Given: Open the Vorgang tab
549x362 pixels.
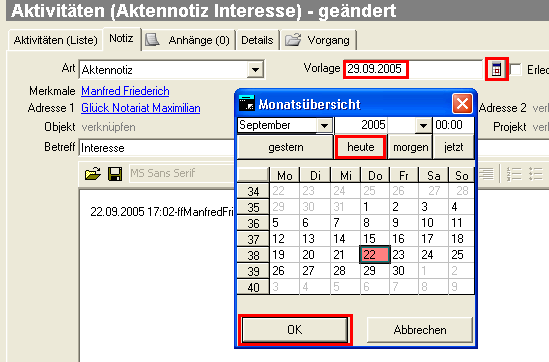Looking at the screenshot, I should click(x=318, y=40).
